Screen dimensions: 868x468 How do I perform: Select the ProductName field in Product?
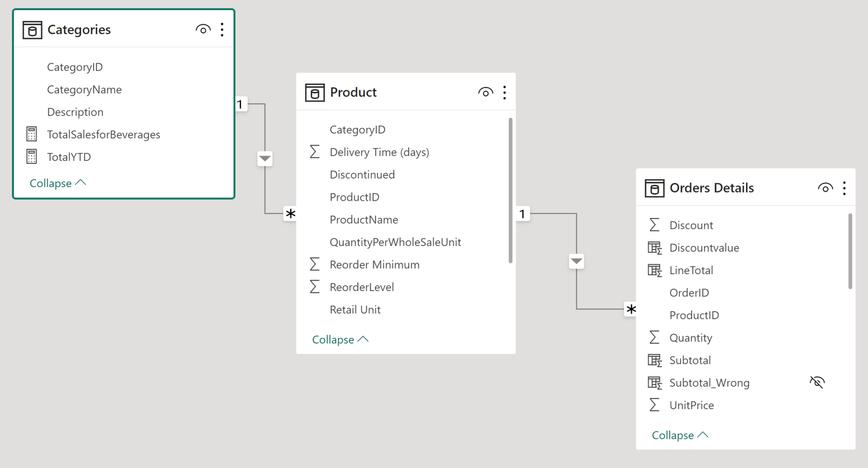click(x=364, y=219)
